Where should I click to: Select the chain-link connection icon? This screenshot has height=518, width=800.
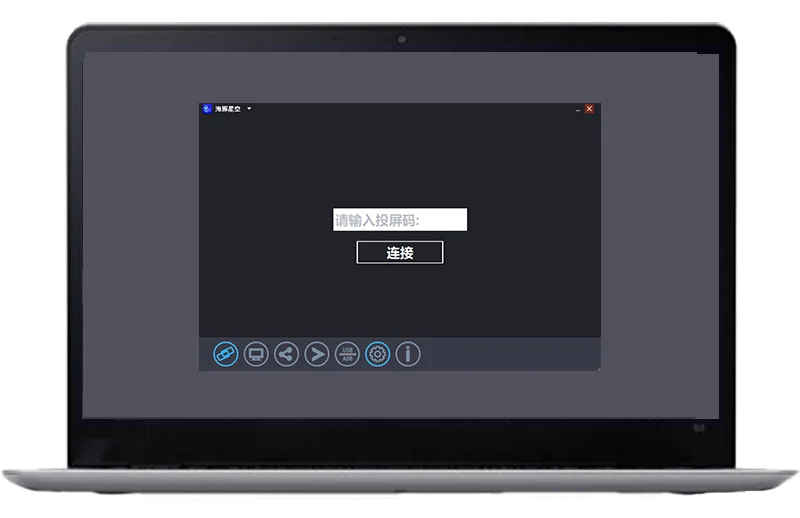tap(226, 354)
